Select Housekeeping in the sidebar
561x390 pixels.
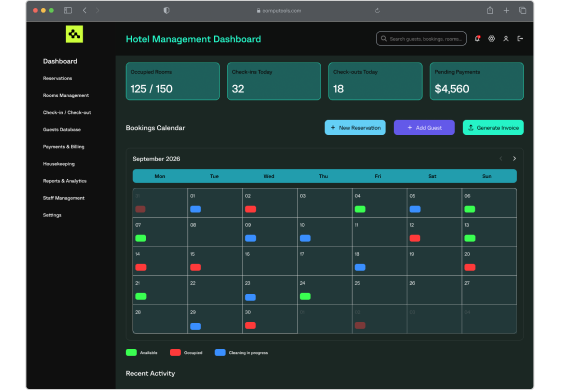coord(59,164)
